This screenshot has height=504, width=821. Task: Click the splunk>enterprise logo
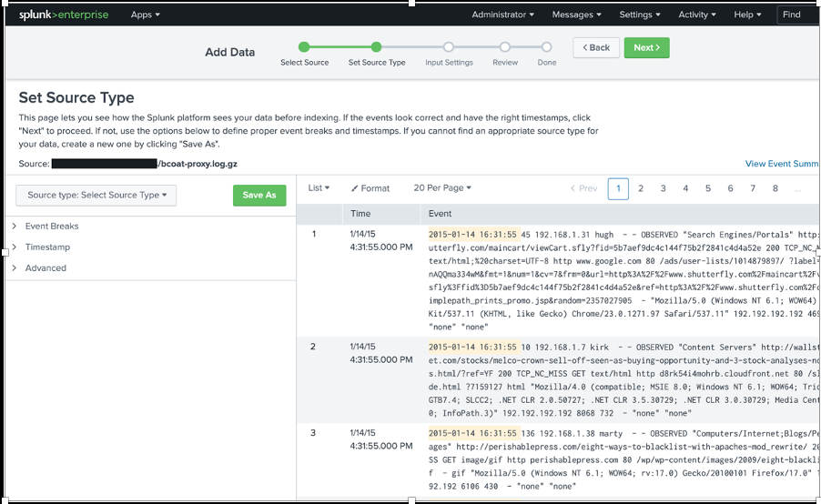pos(64,15)
